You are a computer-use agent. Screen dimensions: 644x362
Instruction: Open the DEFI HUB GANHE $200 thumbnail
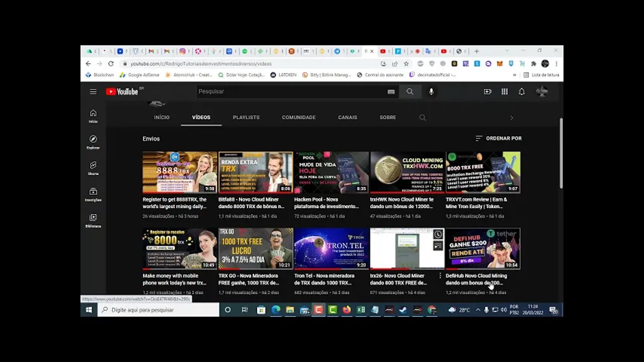pos(483,248)
